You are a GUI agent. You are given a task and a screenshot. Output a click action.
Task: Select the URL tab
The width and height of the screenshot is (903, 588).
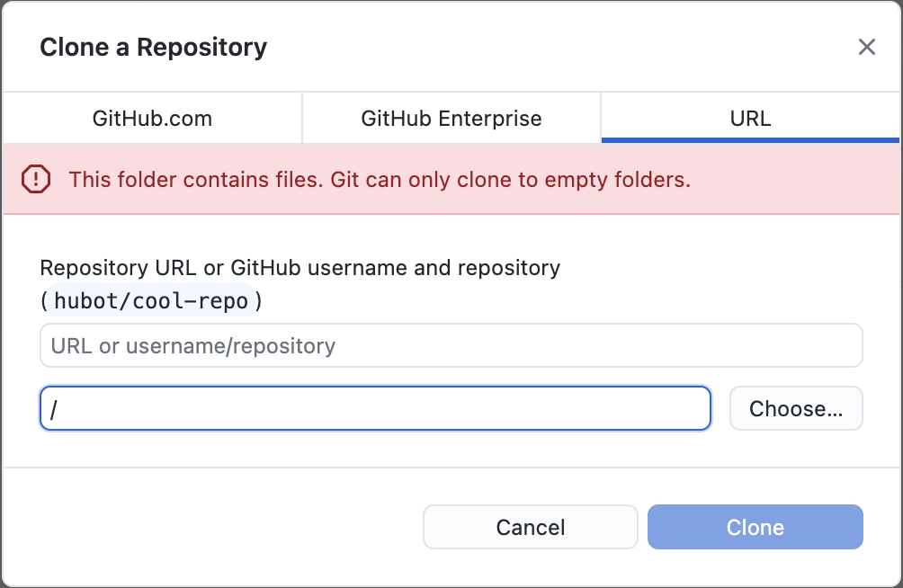(x=750, y=118)
